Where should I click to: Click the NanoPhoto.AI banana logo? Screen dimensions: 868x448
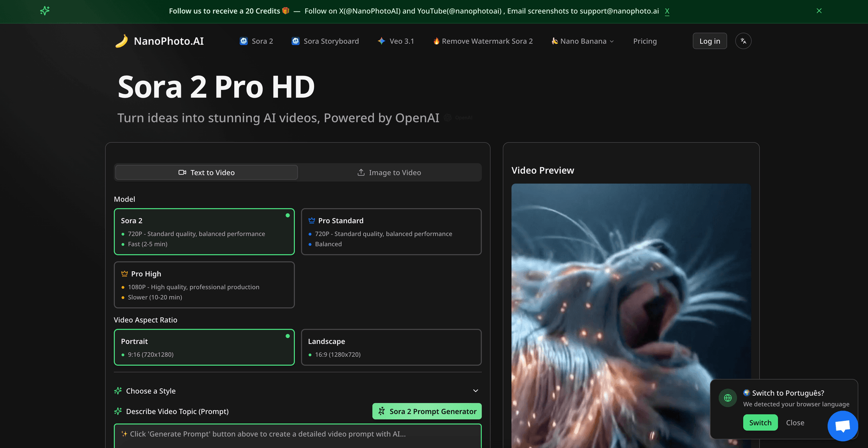(x=122, y=41)
